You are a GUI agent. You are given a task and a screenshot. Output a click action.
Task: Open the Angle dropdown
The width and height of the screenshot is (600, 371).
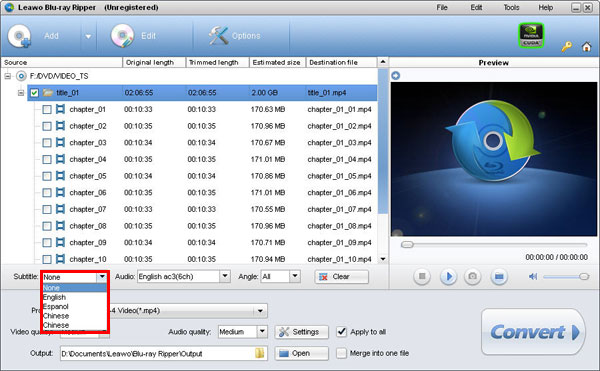pos(295,276)
